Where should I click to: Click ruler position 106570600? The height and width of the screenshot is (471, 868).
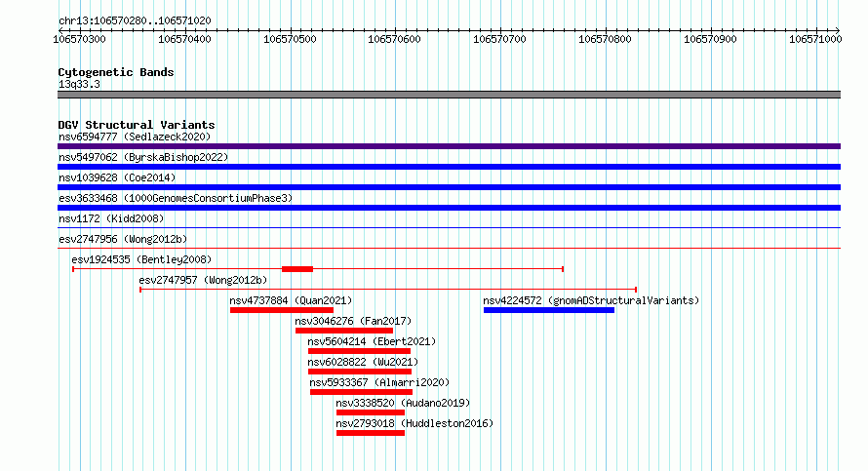[394, 39]
